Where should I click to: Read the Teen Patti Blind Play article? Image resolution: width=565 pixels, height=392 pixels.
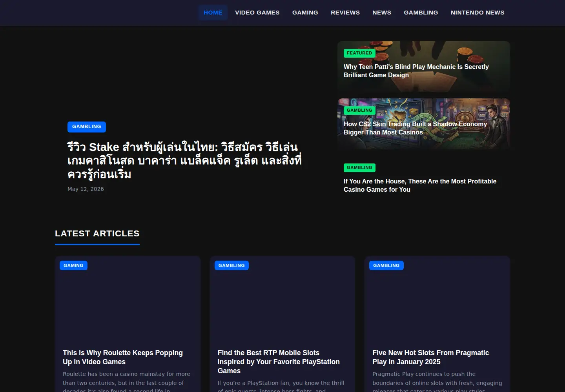tap(416, 71)
